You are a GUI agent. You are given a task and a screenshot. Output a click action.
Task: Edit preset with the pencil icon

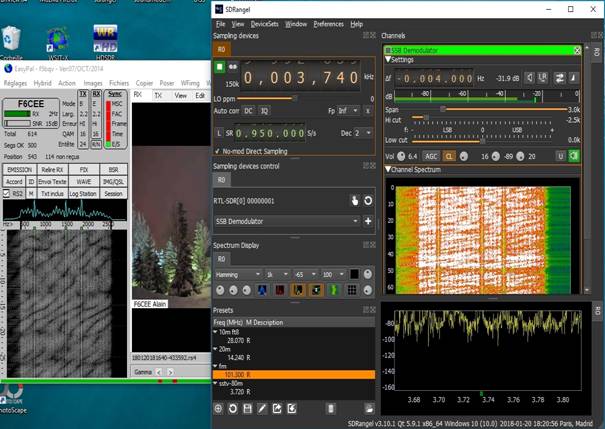[262, 409]
